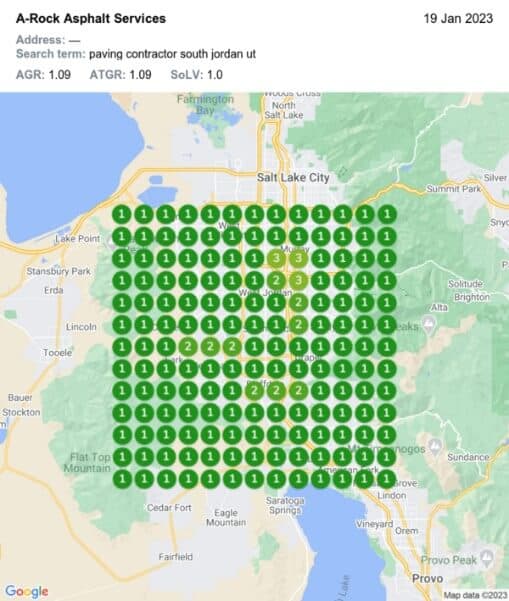Image resolution: width=509 pixels, height=601 pixels.
Task: Click the Alta map label
Action: [x=439, y=307]
